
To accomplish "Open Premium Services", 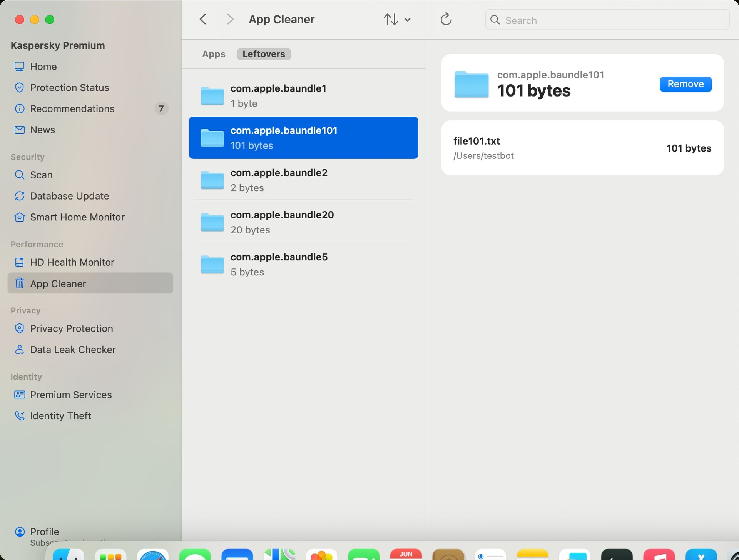I will coord(90,395).
